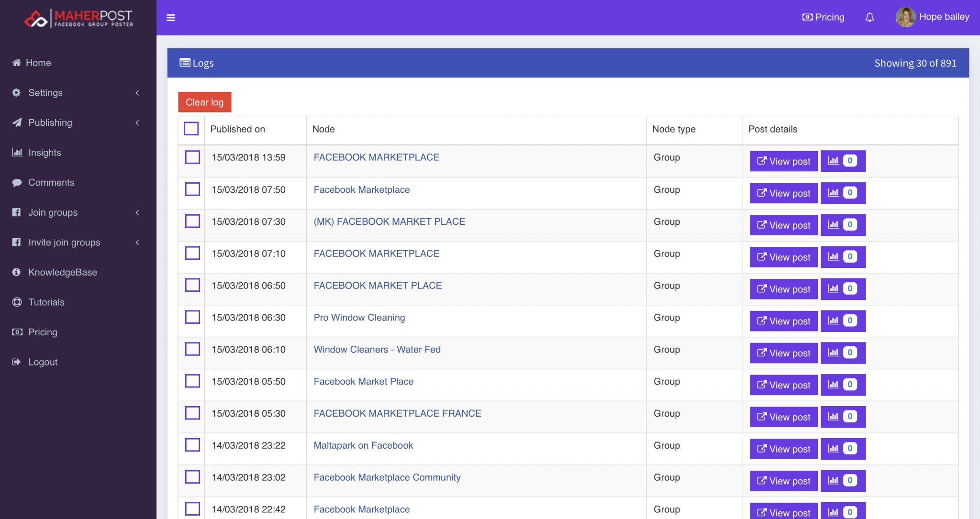This screenshot has width=980, height=519.
Task: Expand the Settings submenu
Action: [45, 92]
